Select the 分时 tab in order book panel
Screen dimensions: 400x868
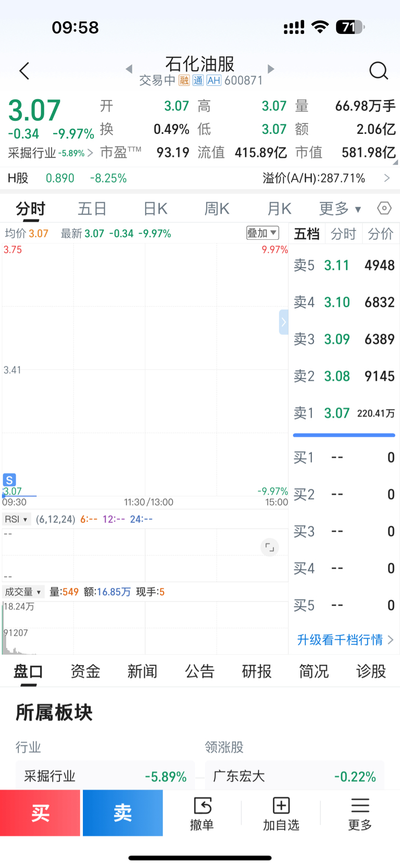(x=344, y=234)
